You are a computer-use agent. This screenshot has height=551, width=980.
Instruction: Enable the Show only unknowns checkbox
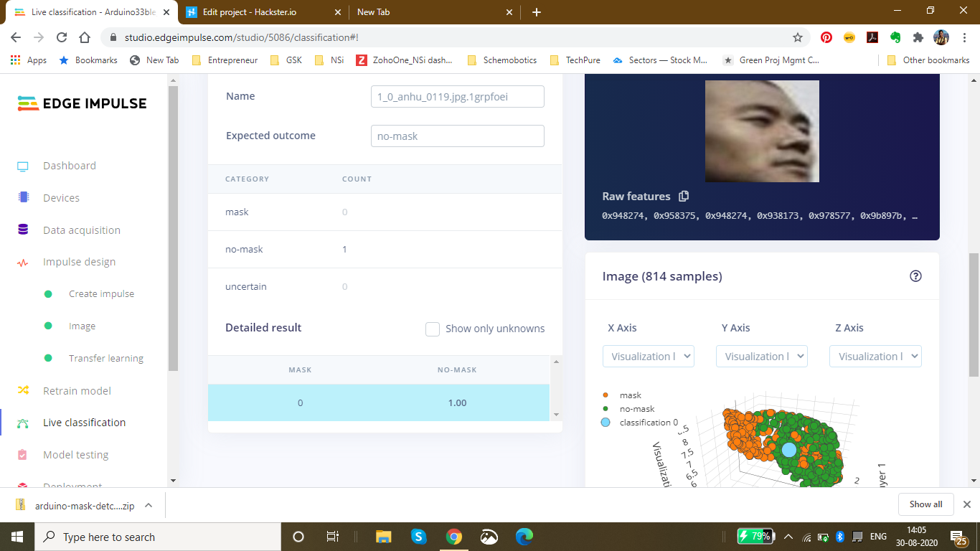pos(433,329)
